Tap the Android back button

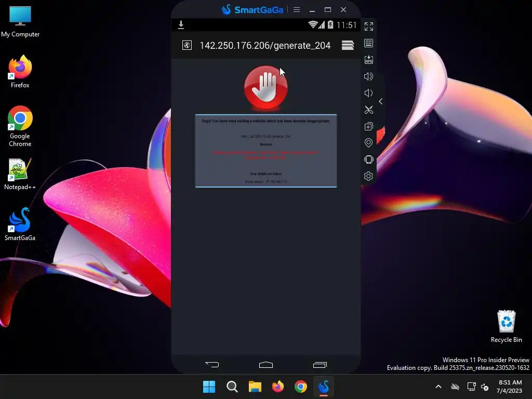point(212,365)
